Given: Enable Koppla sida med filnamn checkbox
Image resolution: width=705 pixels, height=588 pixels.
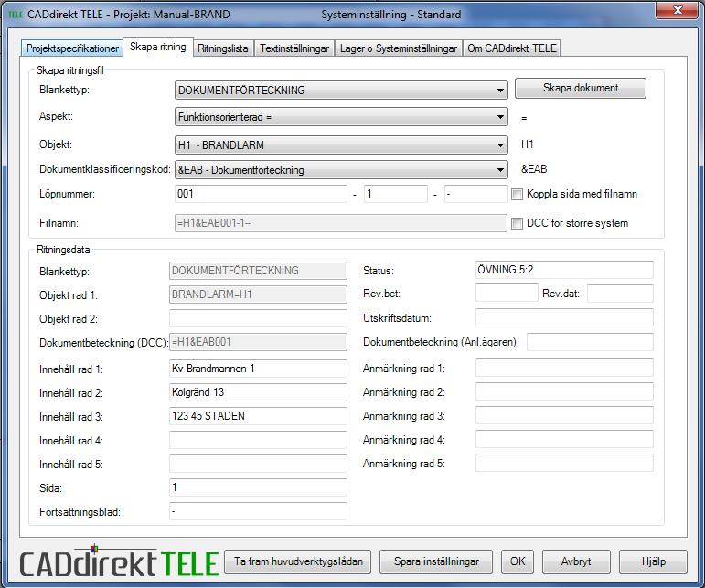Looking at the screenshot, I should [517, 194].
